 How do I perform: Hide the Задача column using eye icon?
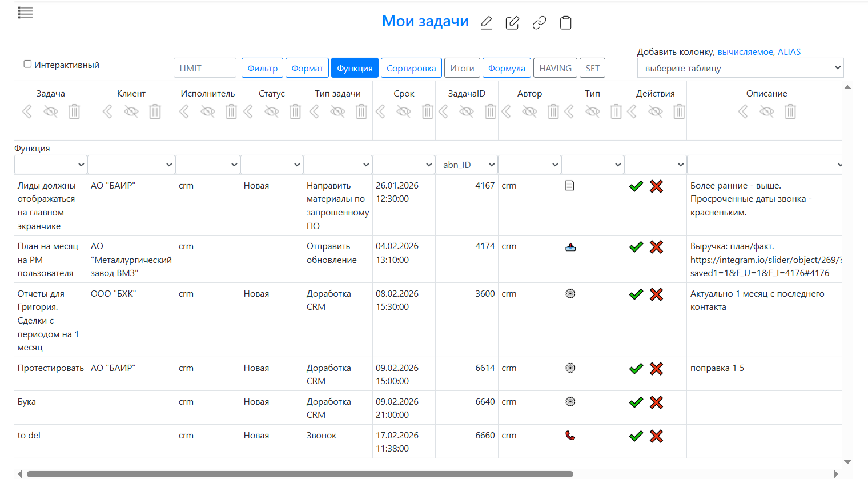51,111
